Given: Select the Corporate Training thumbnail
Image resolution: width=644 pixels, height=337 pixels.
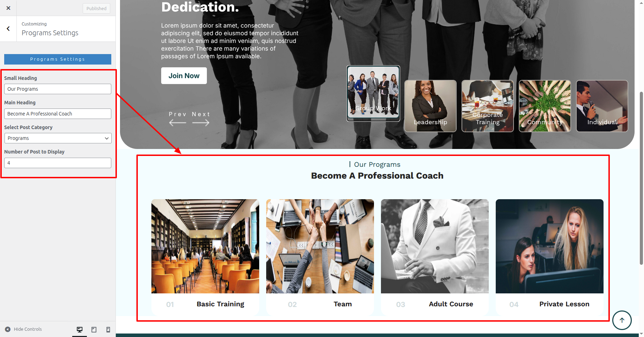Looking at the screenshot, I should click(x=487, y=106).
